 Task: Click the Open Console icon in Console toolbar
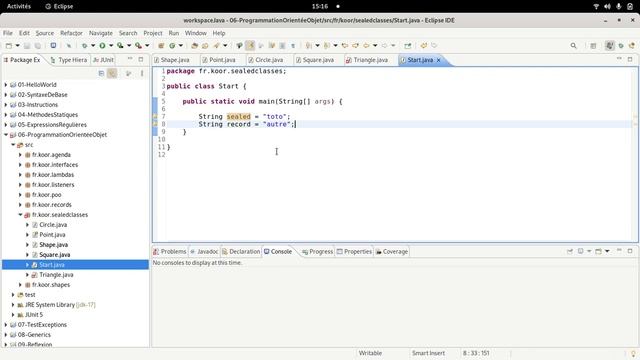tap(598, 251)
